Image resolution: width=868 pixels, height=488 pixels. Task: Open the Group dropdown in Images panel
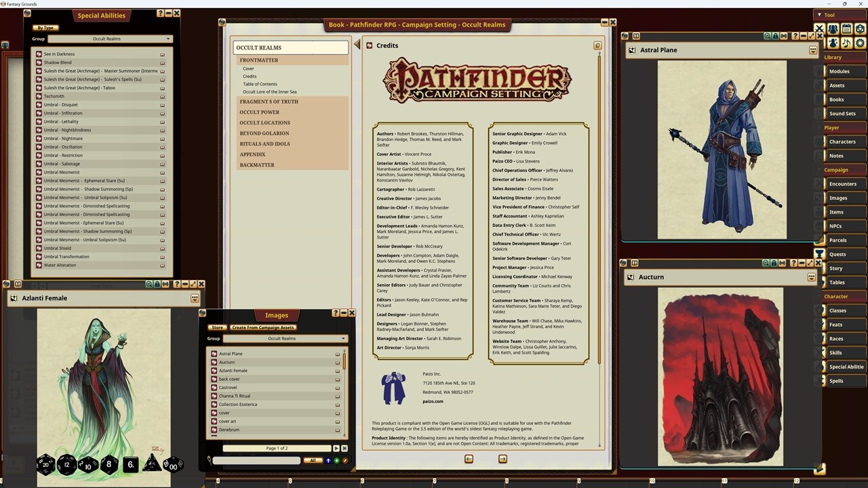tap(285, 338)
